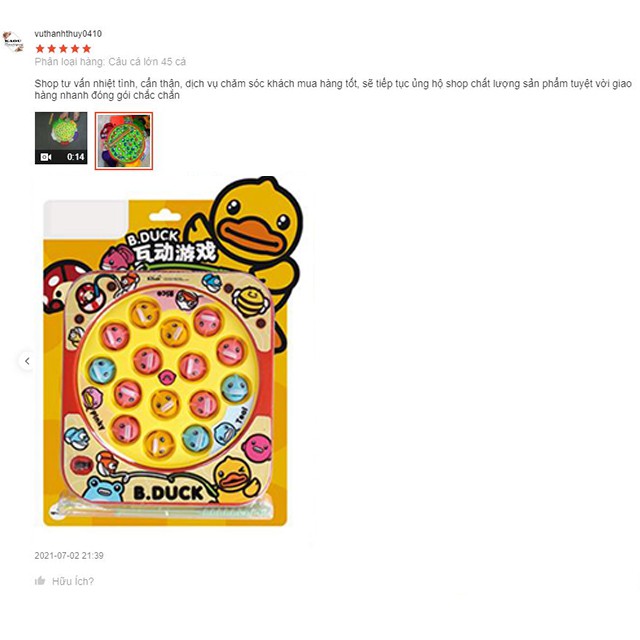Play the 0:14 review video thumbnail

[61, 138]
